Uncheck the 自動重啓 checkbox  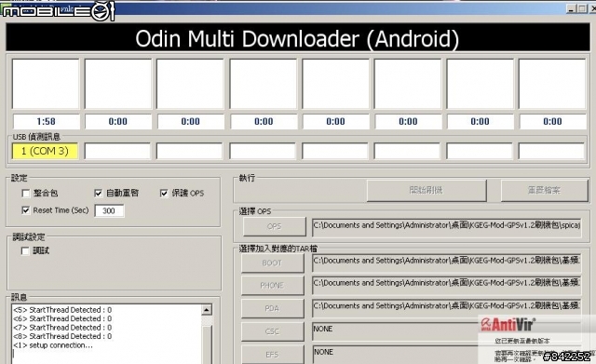coord(98,194)
